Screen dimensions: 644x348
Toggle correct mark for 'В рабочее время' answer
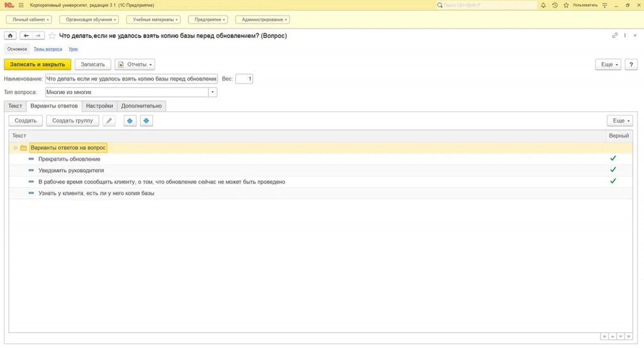[x=613, y=182]
